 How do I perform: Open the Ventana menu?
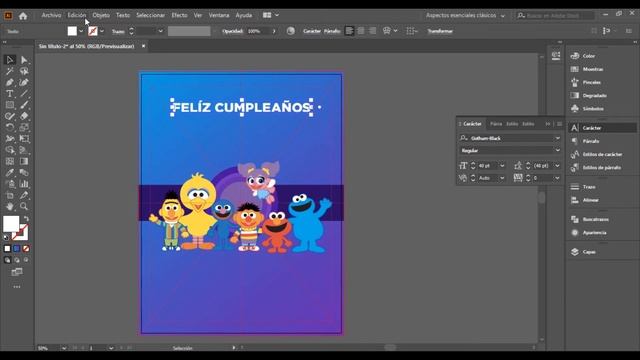[219, 15]
